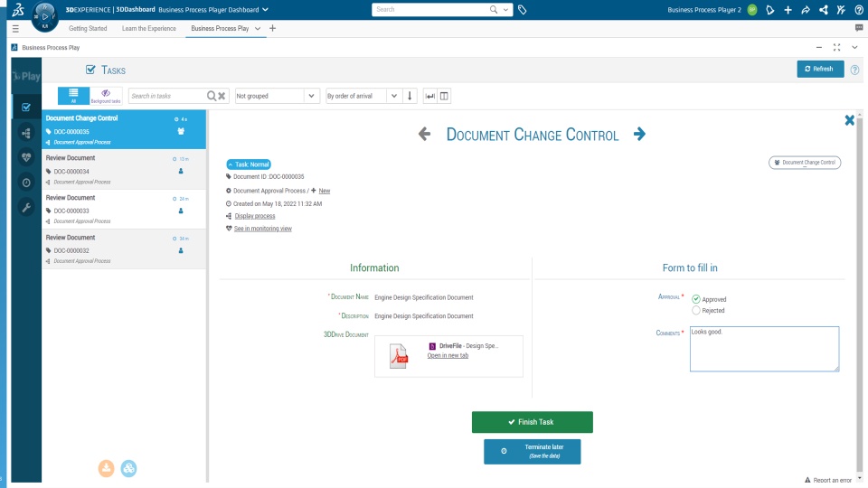This screenshot has height=488, width=868.
Task: Open the Business Process Play tab dropdown
Action: (x=258, y=28)
